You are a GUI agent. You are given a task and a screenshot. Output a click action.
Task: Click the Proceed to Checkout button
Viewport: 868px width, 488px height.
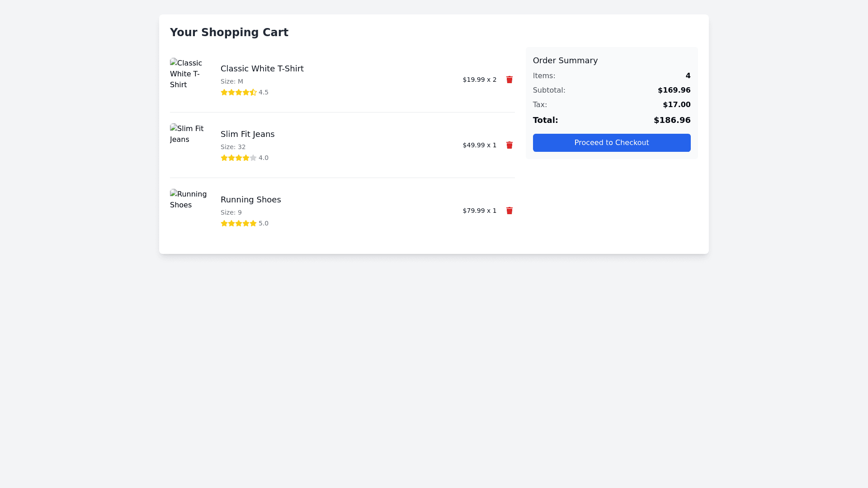[x=611, y=143]
